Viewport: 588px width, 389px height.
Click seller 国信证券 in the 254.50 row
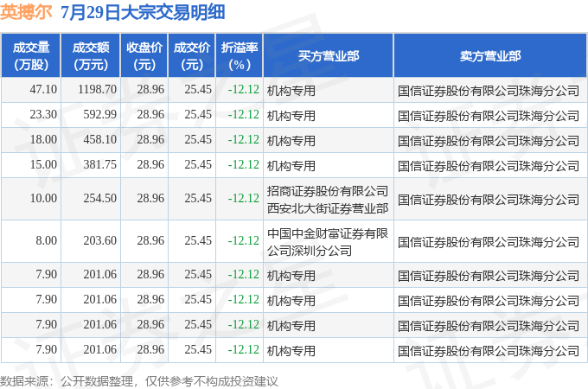[489, 201]
